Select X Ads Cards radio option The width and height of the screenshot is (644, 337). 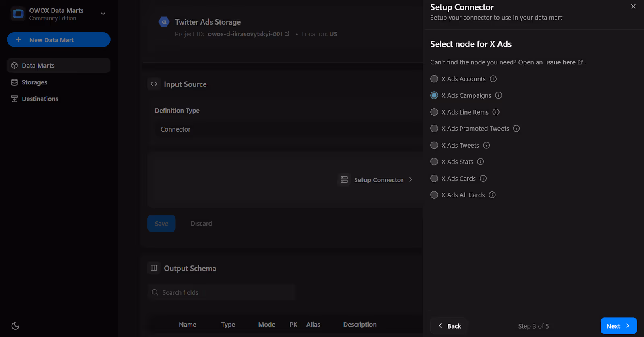434,179
